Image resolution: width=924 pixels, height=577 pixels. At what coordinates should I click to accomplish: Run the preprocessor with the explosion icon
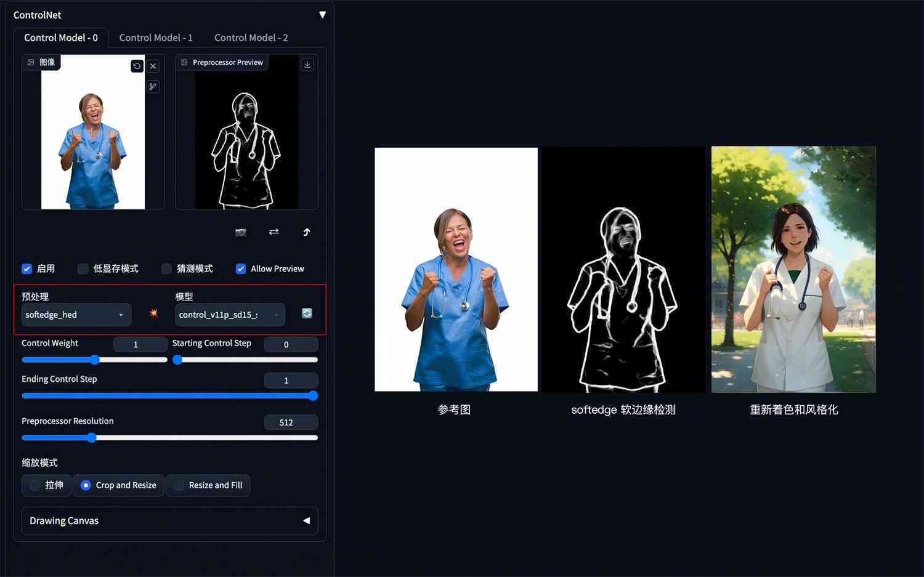tap(153, 314)
